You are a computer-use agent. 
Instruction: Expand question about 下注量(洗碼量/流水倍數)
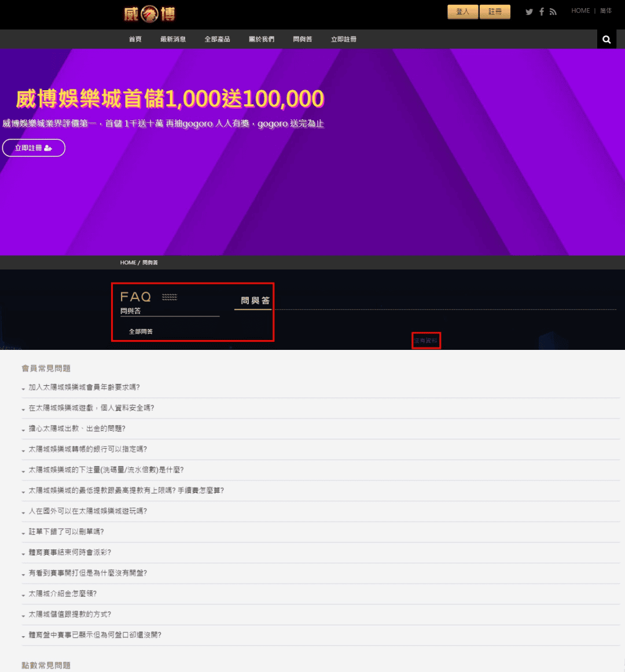(106, 470)
